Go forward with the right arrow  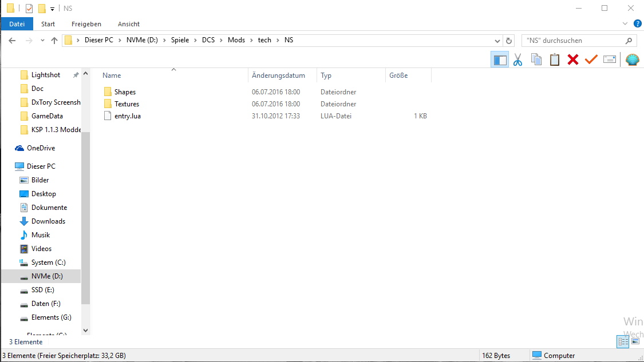[x=29, y=40]
